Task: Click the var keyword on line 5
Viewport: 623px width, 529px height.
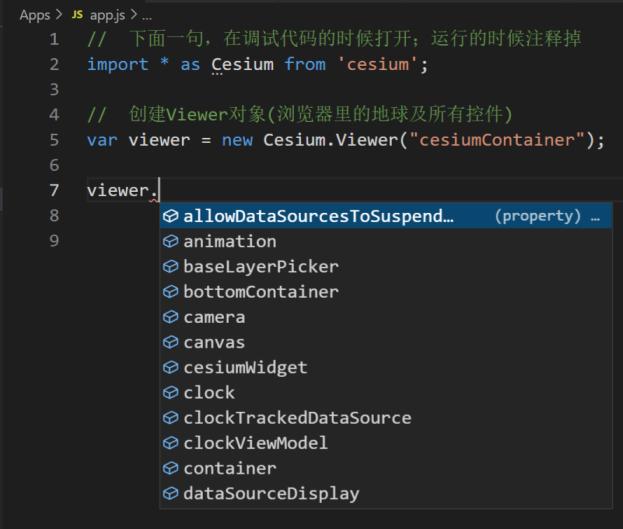Action: tap(103, 140)
